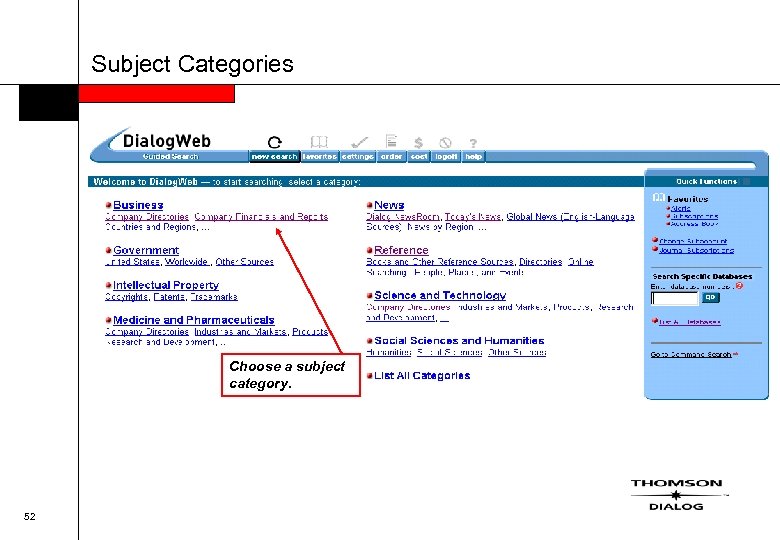Open List All Databases link
Screen dimensions: 780x540
(689, 322)
